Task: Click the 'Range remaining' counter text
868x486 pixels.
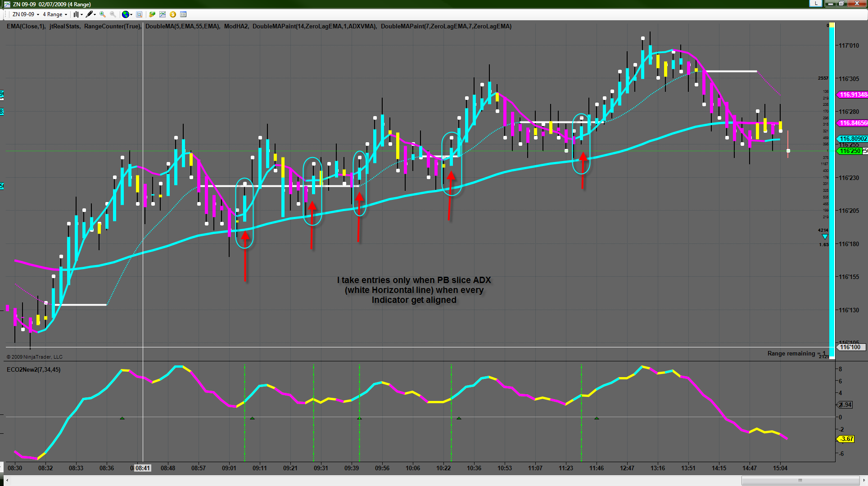Action: pyautogui.click(x=797, y=353)
